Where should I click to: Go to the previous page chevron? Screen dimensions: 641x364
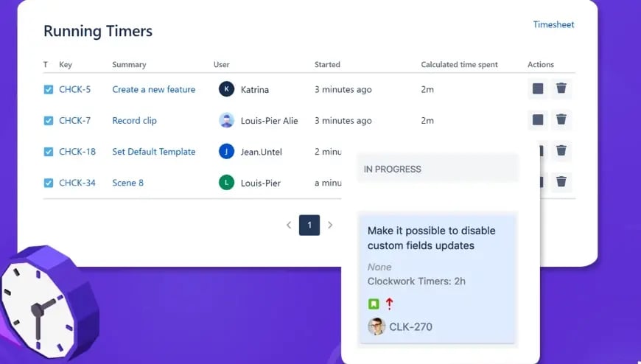point(289,225)
